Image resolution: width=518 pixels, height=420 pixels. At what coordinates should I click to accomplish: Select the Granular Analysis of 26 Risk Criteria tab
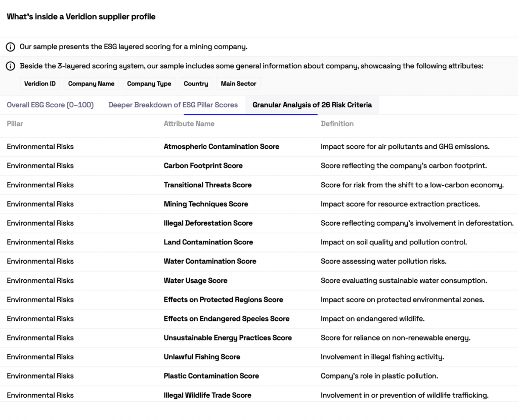click(311, 105)
